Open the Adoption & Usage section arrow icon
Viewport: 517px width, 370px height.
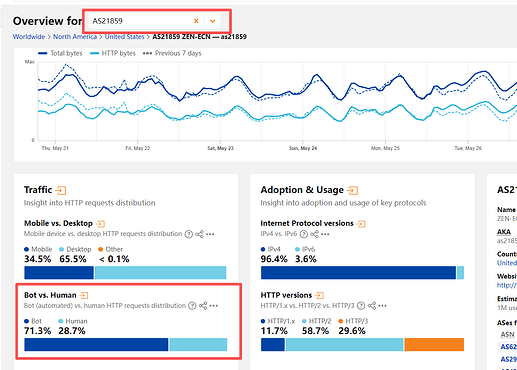coord(352,190)
